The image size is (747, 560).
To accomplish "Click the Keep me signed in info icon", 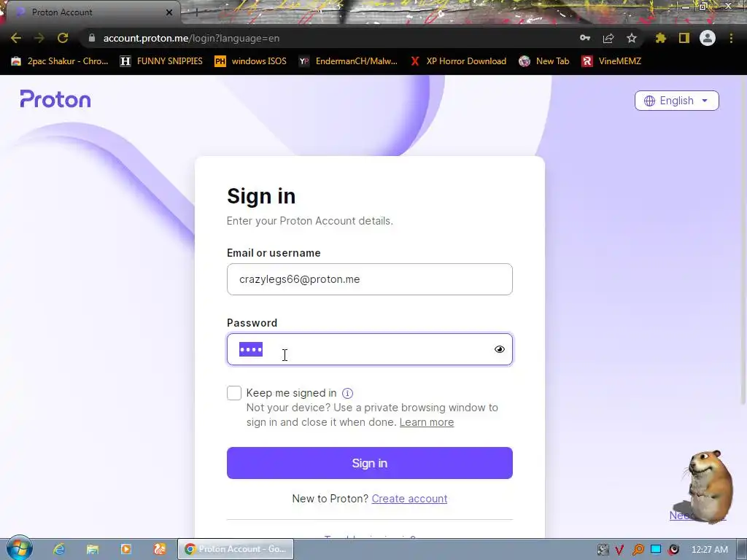I will coord(347,393).
